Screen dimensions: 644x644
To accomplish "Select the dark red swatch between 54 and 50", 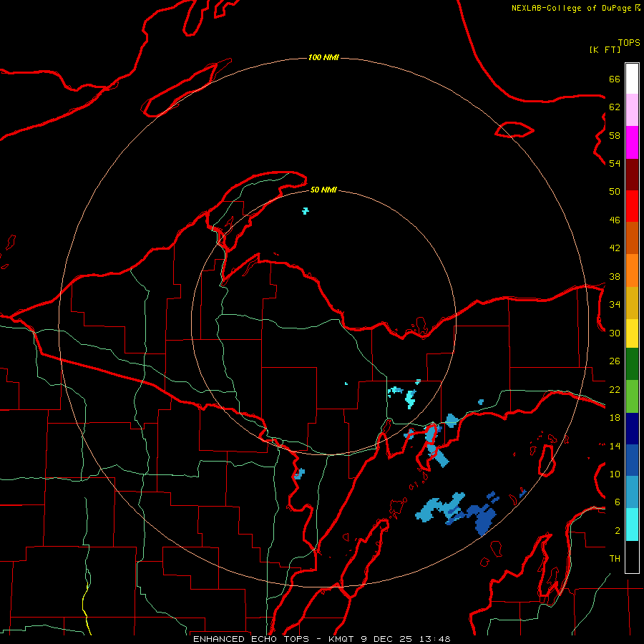I will tap(632, 175).
